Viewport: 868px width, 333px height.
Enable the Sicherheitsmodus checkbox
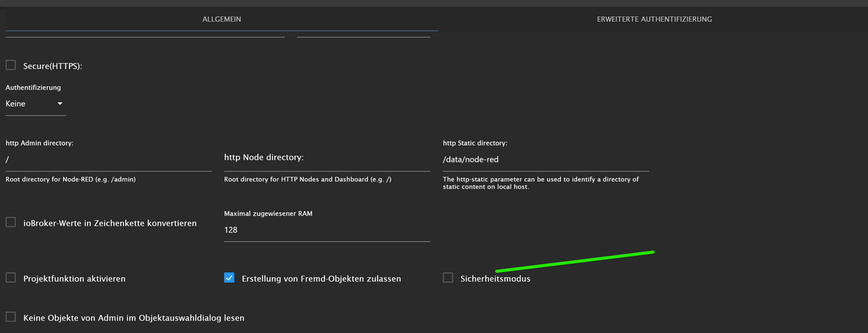pyautogui.click(x=448, y=277)
